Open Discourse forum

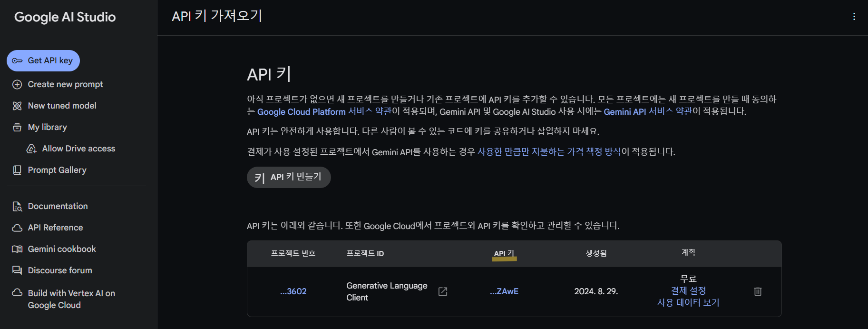coord(60,270)
